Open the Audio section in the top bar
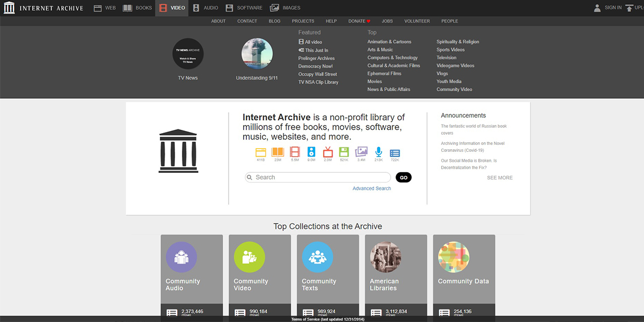 [x=205, y=8]
